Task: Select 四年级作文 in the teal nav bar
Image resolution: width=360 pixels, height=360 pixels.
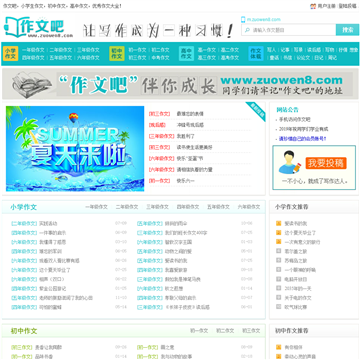Action: [x=33, y=58]
